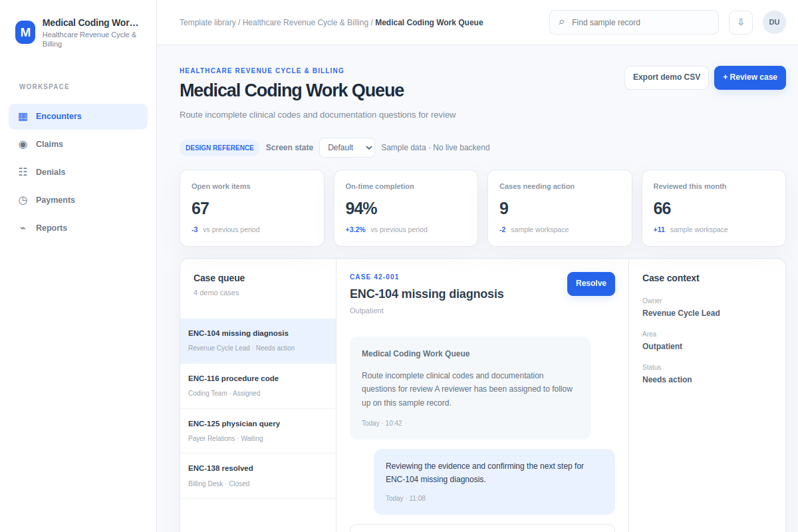Select ENC-104 missing diagnosis queue row
This screenshot has height=532, width=798.
[x=258, y=341]
